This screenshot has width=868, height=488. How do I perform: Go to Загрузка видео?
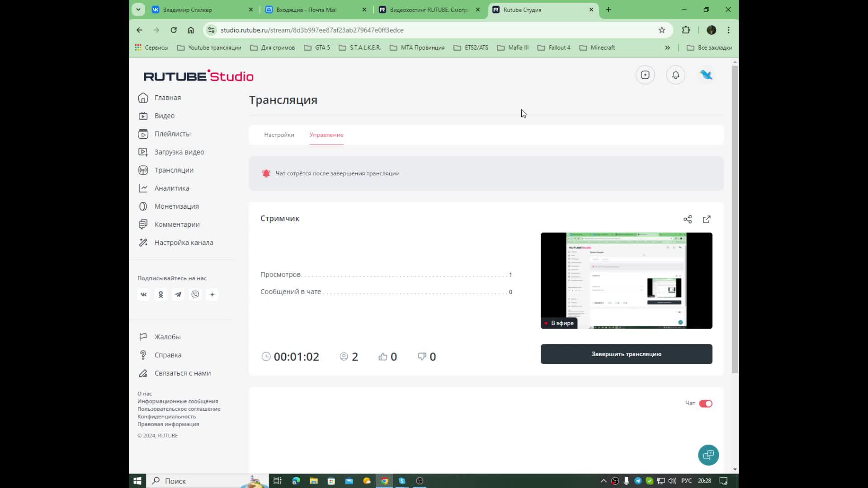[x=171, y=152]
